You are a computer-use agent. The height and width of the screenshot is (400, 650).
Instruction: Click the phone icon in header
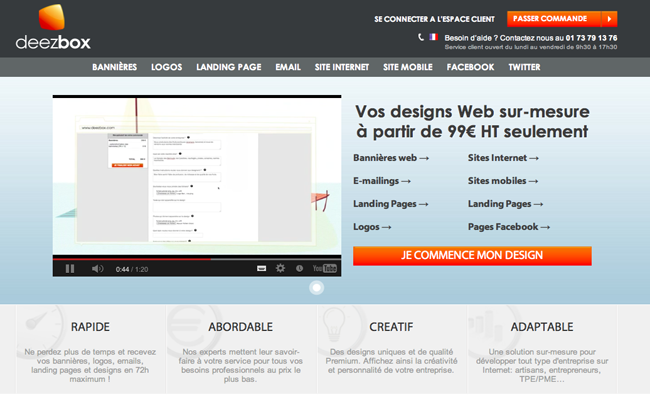point(420,37)
